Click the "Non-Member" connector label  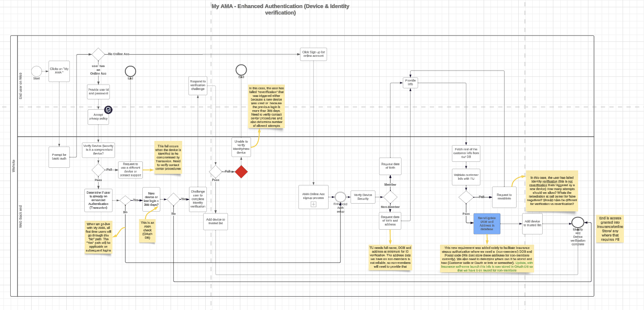[390, 207]
